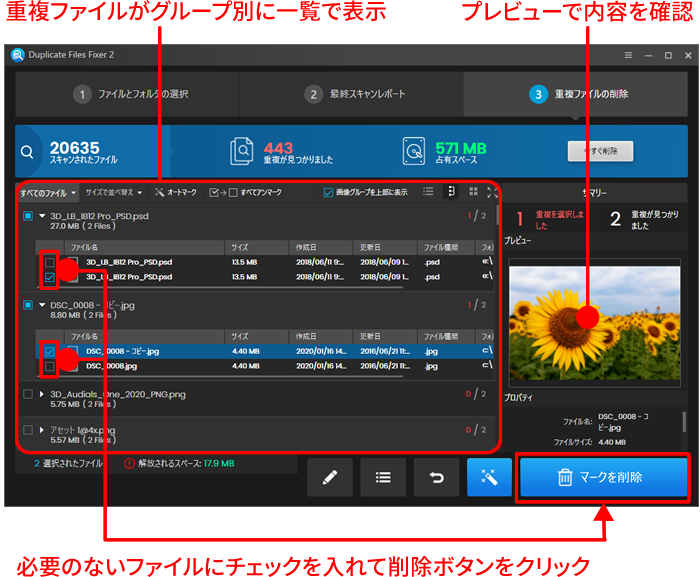Open the Sort by size (サイズで並べ替え) dropdown

coord(114,192)
